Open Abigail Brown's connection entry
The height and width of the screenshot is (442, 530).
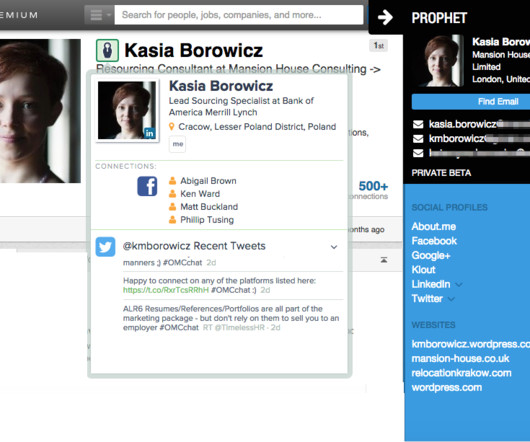208,181
